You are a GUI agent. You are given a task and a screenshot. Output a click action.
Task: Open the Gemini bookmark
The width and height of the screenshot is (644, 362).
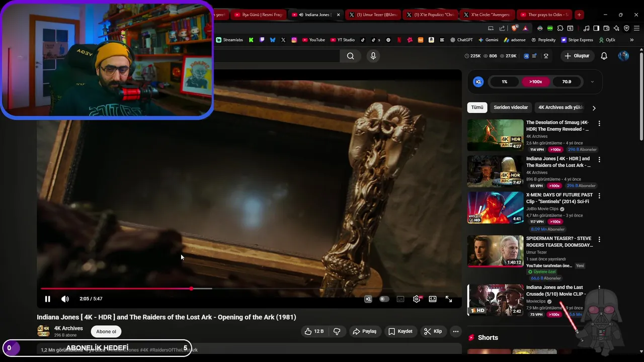click(x=488, y=40)
